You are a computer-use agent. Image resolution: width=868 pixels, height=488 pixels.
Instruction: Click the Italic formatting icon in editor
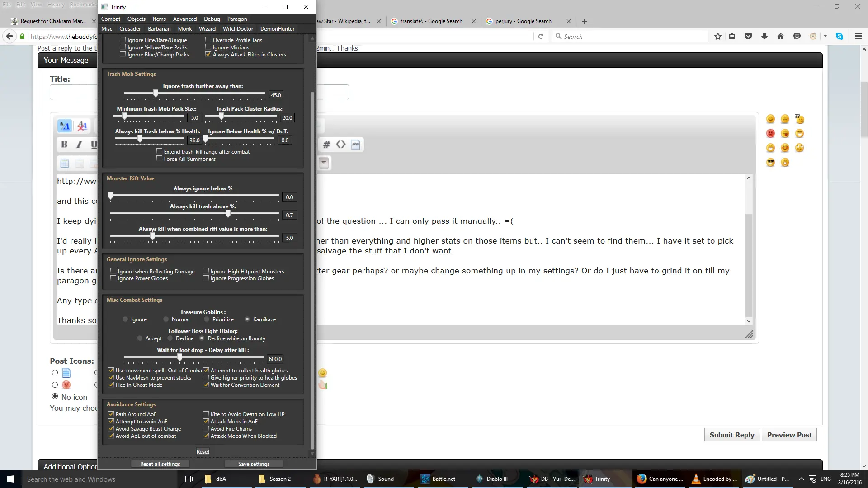[x=79, y=144]
